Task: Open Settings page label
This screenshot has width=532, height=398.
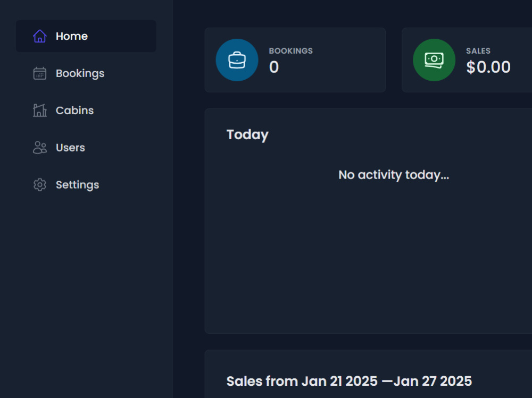Action: point(77,185)
